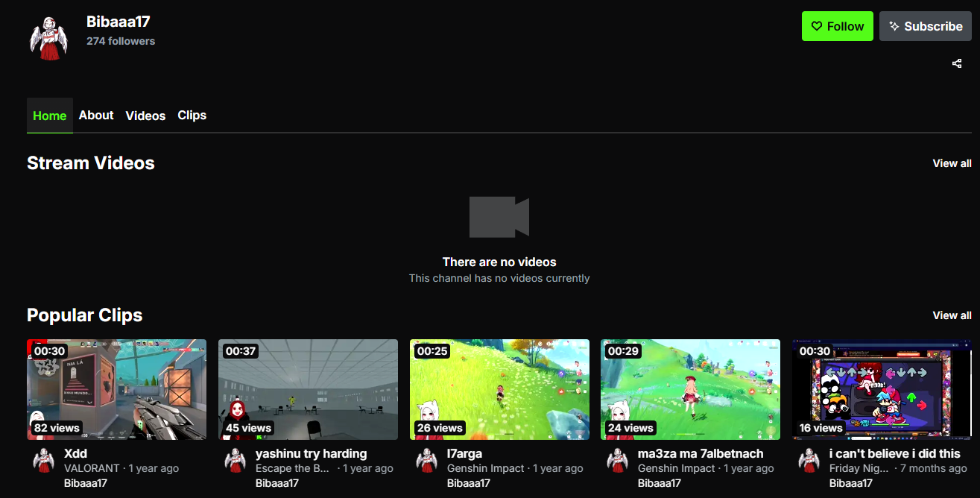
Task: Open the Videos tab
Action: [145, 116]
